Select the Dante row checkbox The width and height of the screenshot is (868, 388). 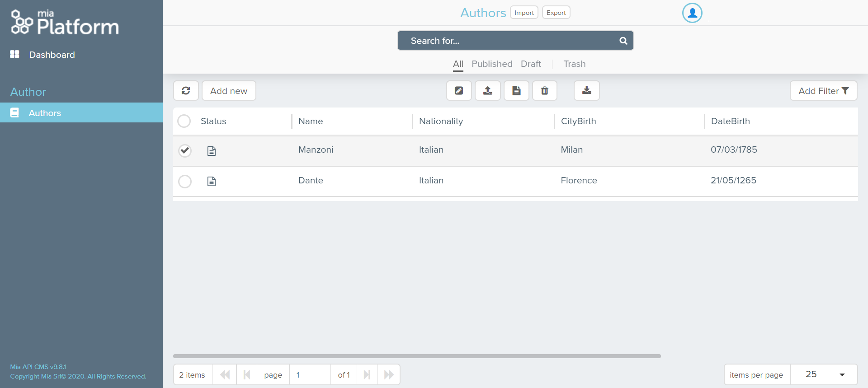coord(185,181)
